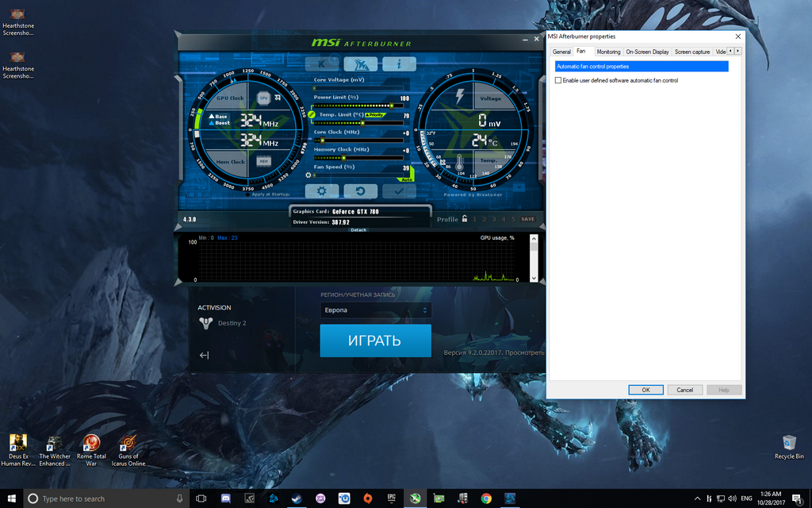
Task: Open the Screen capture tab
Action: click(691, 52)
